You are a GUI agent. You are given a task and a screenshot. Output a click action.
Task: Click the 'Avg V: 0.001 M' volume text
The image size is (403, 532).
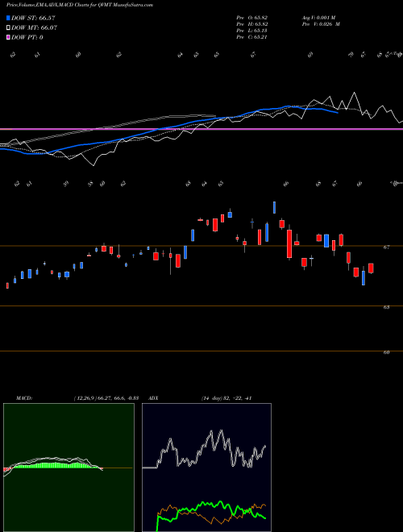[318, 18]
